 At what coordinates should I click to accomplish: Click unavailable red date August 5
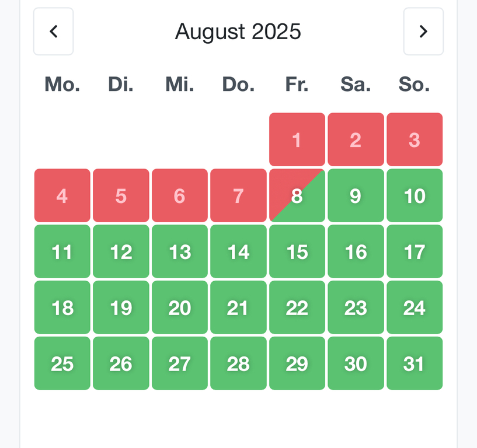(121, 195)
